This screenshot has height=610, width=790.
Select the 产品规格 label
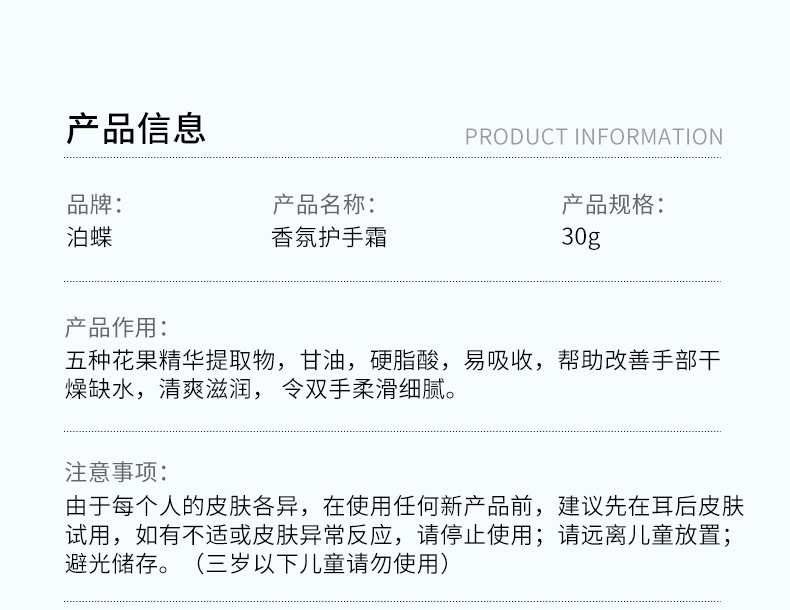pos(612,206)
